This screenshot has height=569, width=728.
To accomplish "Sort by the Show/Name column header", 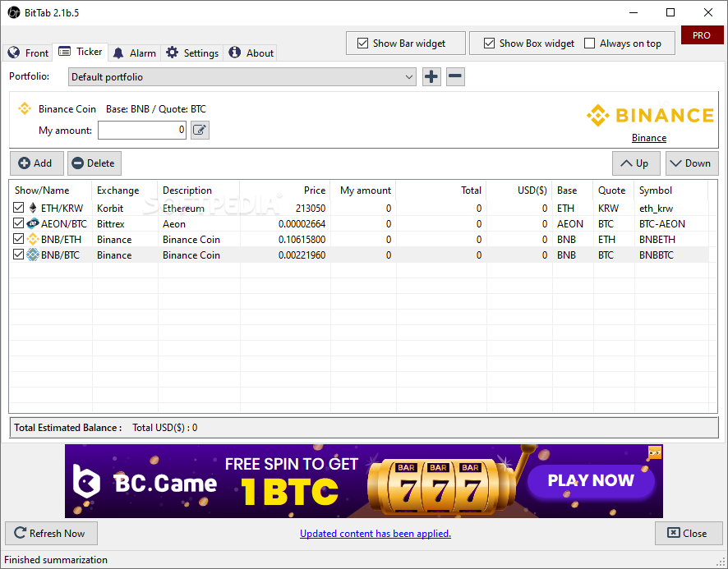I will (51, 190).
